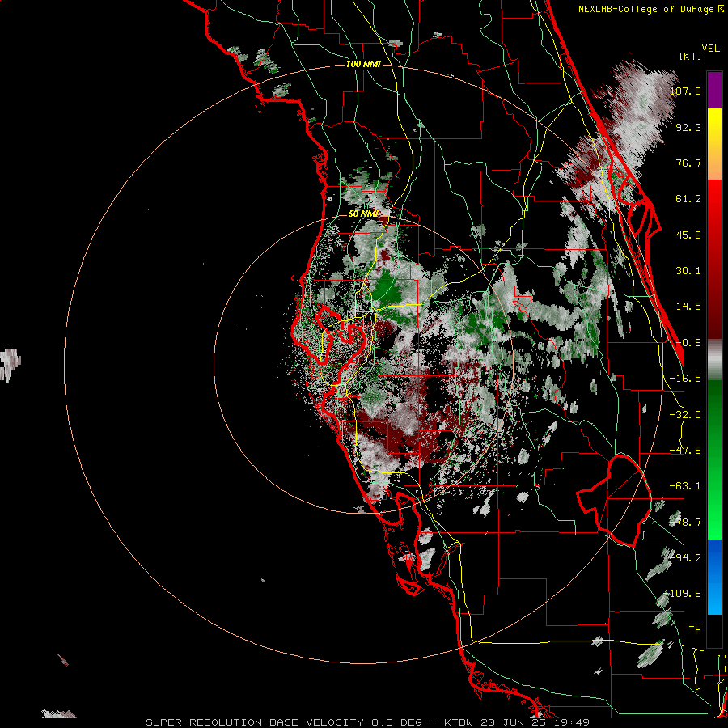Click the "50 NMI" range ring label
Image resolution: width=728 pixels, height=728 pixels.
pos(363,214)
